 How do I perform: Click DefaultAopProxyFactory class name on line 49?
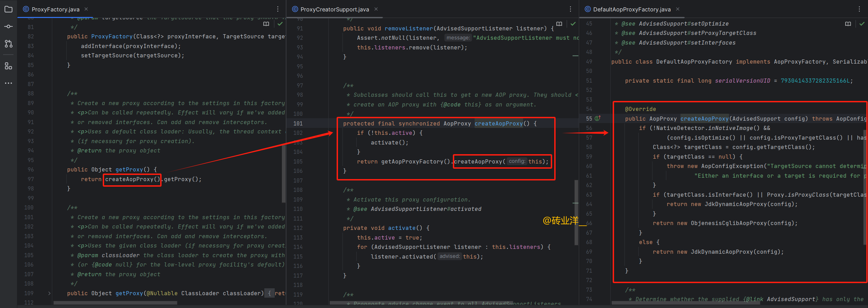click(x=694, y=62)
